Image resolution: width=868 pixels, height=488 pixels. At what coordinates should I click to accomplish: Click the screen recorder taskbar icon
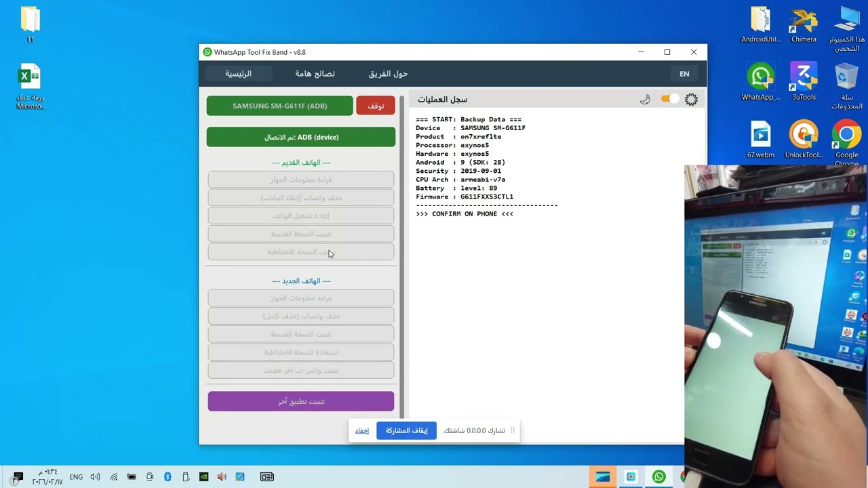tap(631, 477)
